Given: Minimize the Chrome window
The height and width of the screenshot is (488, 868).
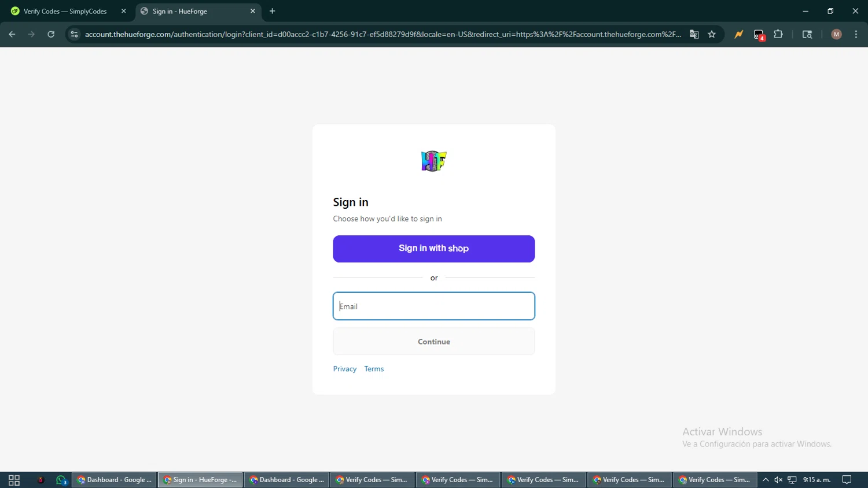Looking at the screenshot, I should [806, 11].
